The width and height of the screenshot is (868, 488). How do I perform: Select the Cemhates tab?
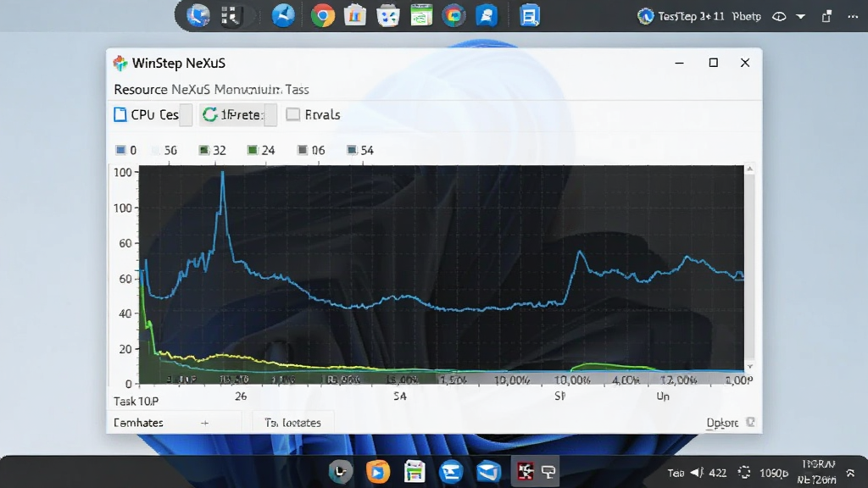138,423
